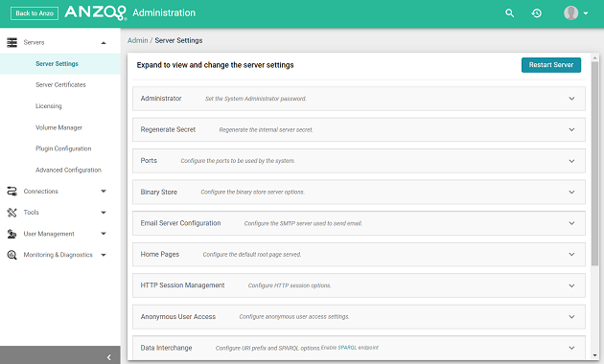Screen dimensions: 604x364
Task: Collapse the sidebar with bottom arrow
Action: pyautogui.click(x=108, y=357)
